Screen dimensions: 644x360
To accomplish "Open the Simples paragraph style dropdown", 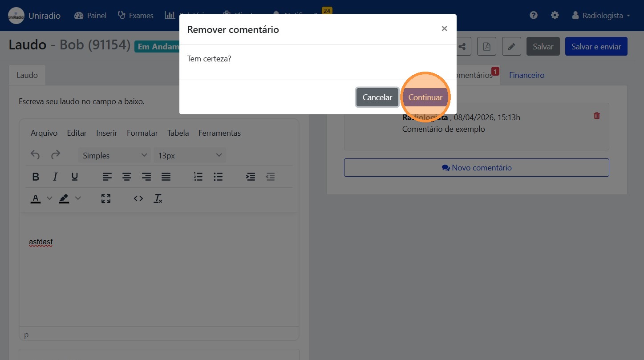I will click(114, 155).
